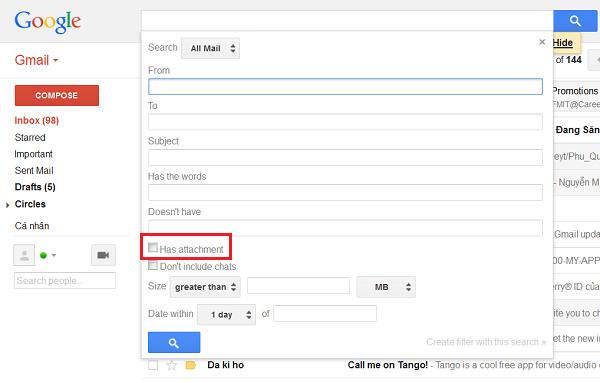Start a video call with camera icon

pyautogui.click(x=103, y=255)
